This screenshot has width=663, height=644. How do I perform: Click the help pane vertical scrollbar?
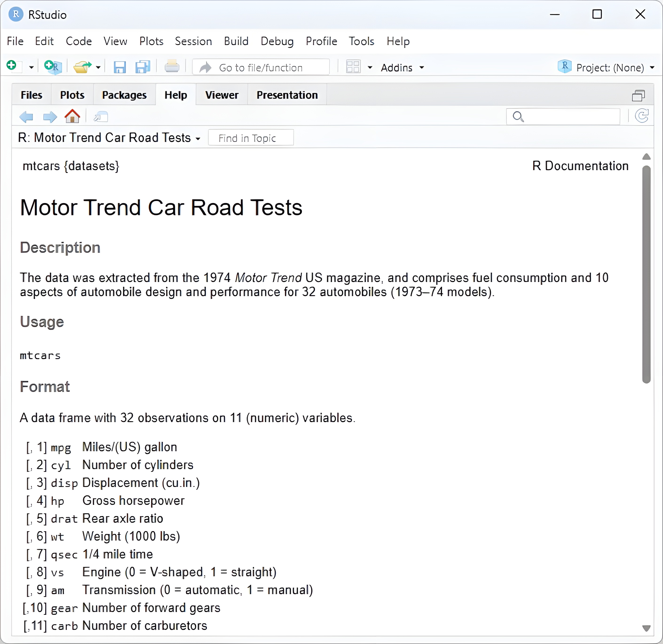pos(646,274)
